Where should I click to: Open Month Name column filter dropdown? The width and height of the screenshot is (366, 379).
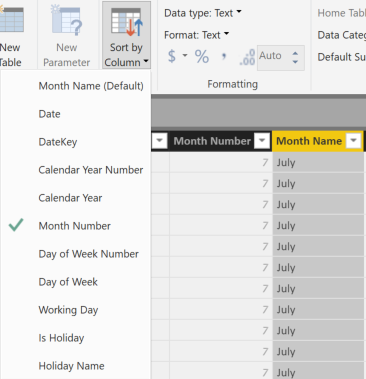(353, 141)
